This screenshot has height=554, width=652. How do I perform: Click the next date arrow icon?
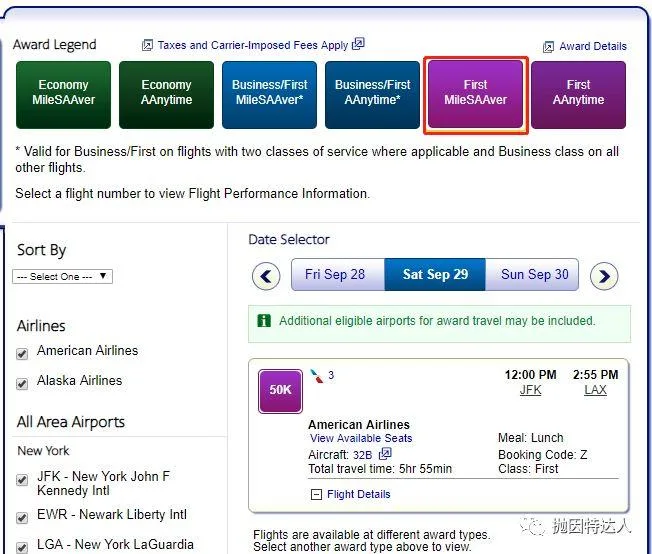coord(603,276)
